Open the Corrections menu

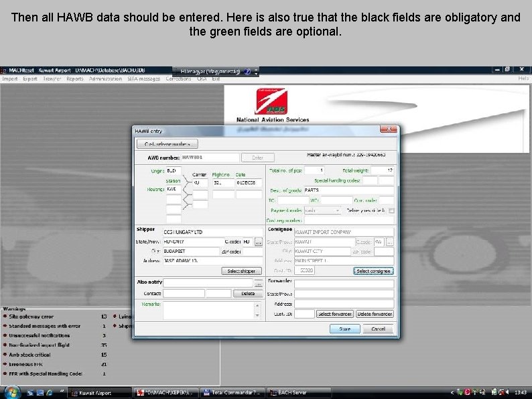tap(178, 78)
